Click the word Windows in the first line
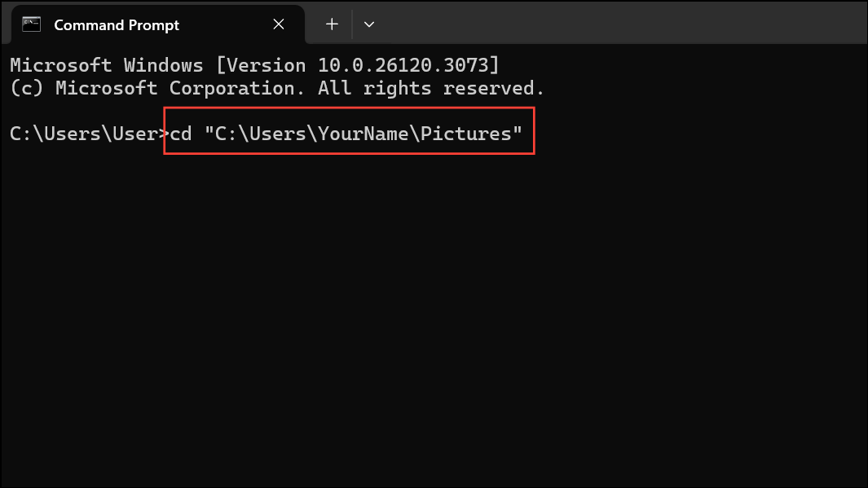This screenshot has height=488, width=868. coord(163,65)
